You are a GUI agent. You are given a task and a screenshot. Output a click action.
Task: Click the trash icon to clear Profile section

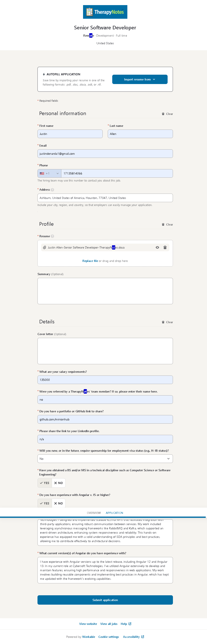point(163,224)
